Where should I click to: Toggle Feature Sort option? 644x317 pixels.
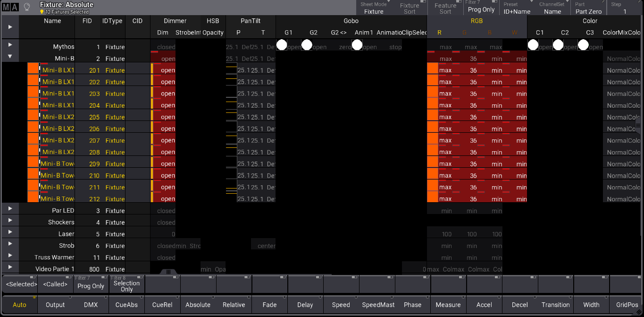point(445,8)
